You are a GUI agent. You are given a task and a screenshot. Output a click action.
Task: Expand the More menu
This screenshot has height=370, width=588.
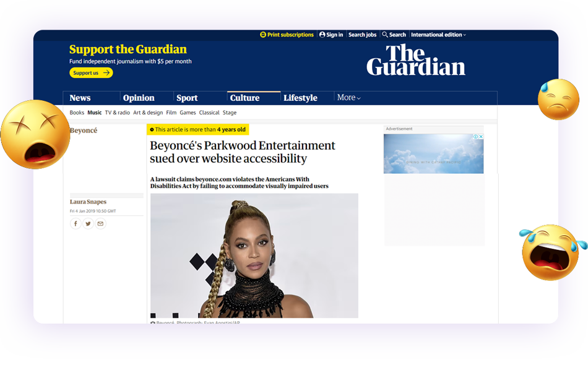[348, 98]
